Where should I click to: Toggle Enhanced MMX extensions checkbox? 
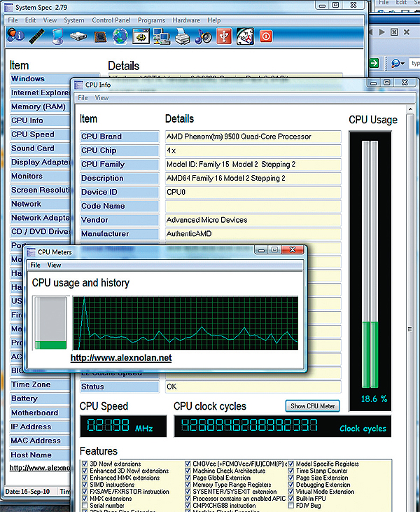pyautogui.click(x=85, y=478)
